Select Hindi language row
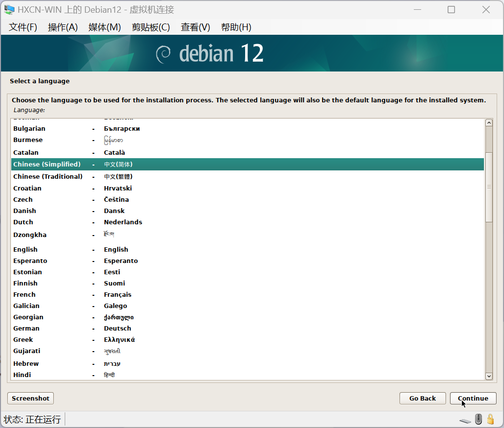Image resolution: width=504 pixels, height=428 pixels. coord(248,375)
